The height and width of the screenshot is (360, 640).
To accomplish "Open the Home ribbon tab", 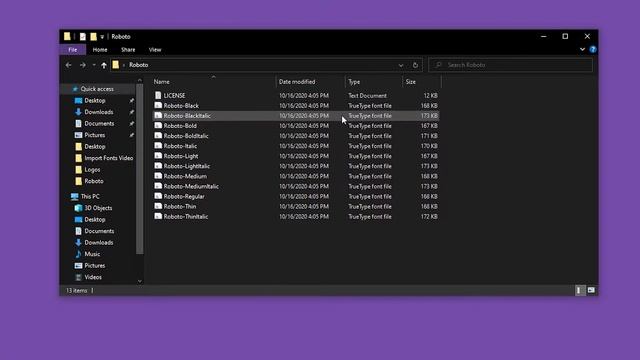I will point(100,49).
